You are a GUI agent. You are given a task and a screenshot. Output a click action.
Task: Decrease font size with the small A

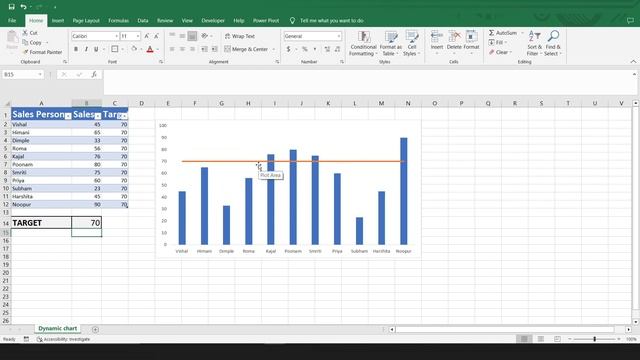[x=156, y=36]
